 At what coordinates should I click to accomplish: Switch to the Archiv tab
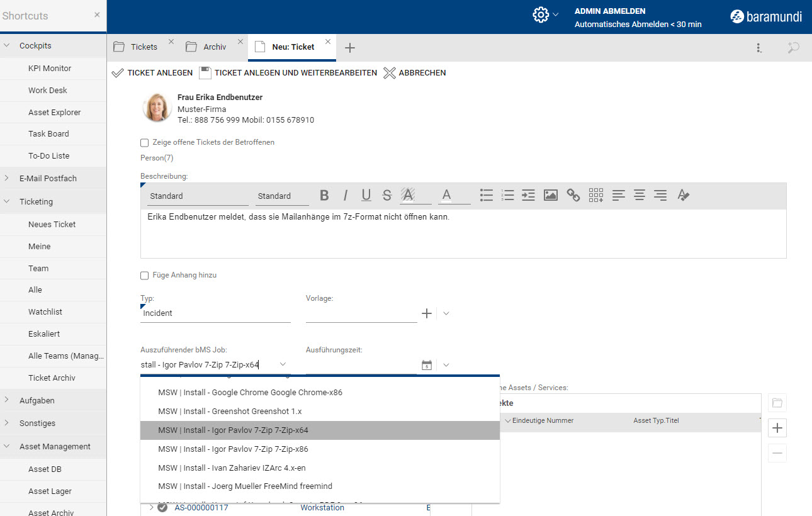pos(214,47)
